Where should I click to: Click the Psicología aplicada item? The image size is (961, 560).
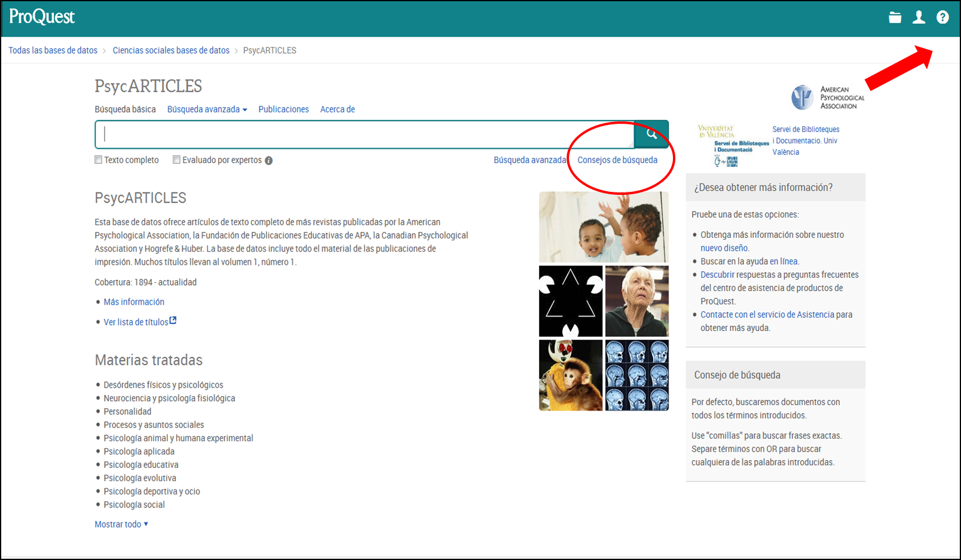click(139, 451)
